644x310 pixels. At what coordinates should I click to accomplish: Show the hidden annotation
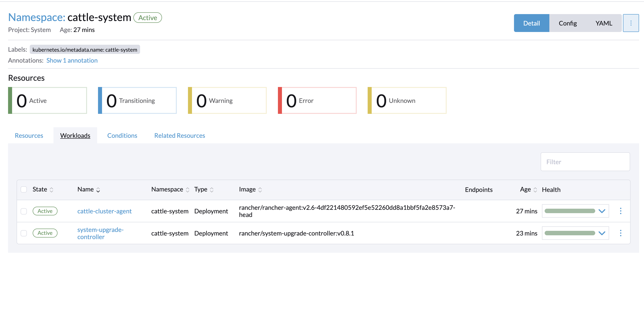[72, 60]
